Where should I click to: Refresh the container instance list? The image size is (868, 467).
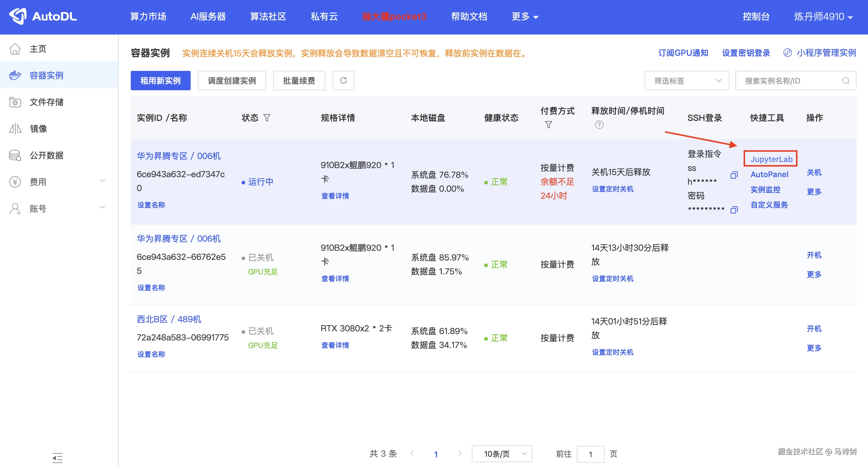click(x=343, y=81)
